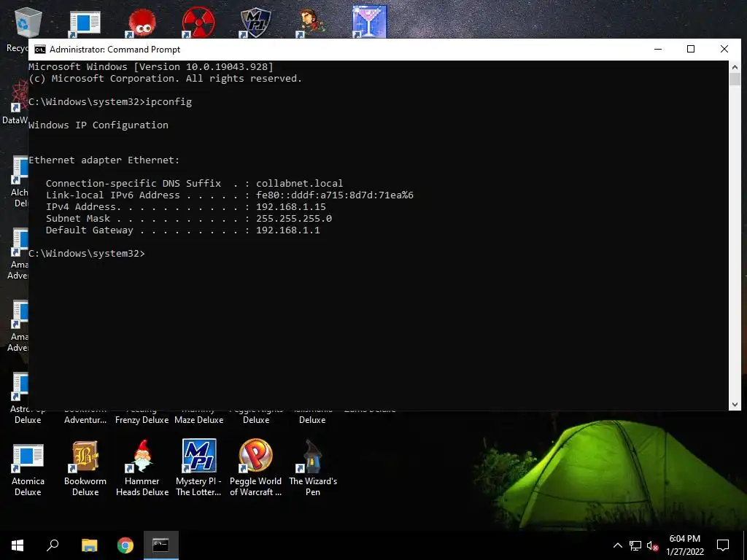Close the Command Prompt window
This screenshot has height=560, width=747.
[724, 49]
